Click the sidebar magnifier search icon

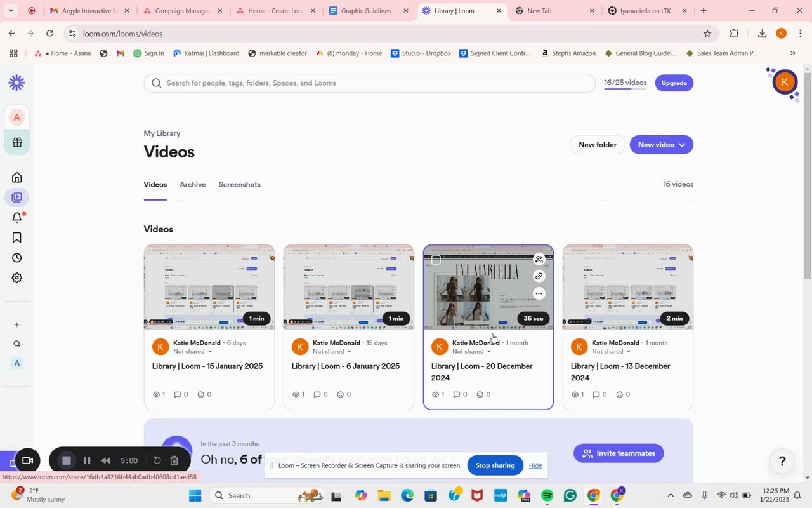[x=17, y=344]
